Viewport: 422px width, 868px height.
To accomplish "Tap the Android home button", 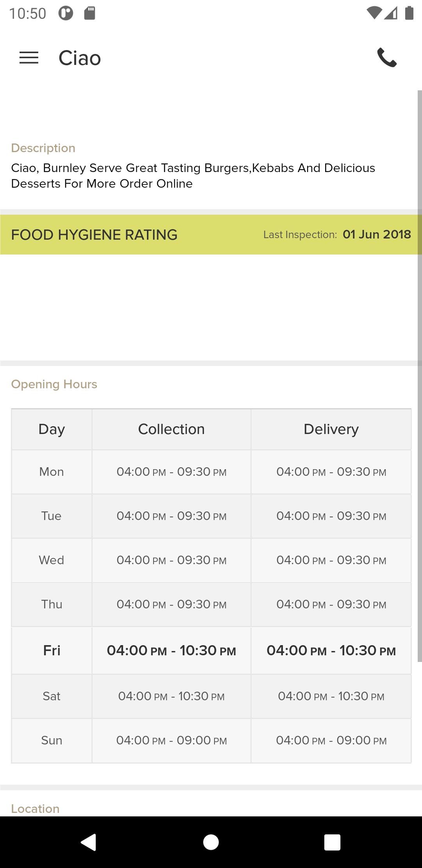I will pos(211,842).
